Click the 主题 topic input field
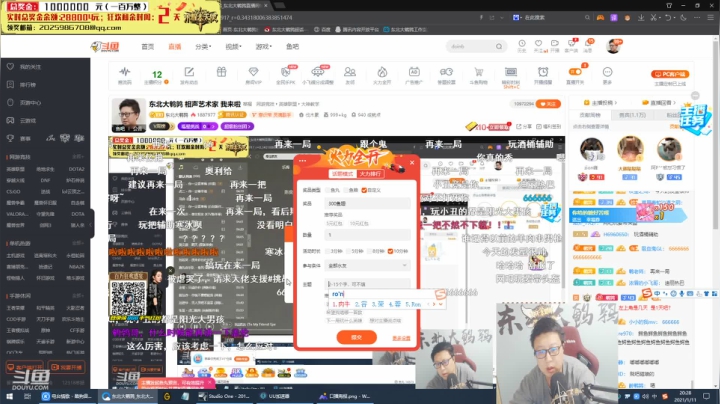 pyautogui.click(x=367, y=284)
